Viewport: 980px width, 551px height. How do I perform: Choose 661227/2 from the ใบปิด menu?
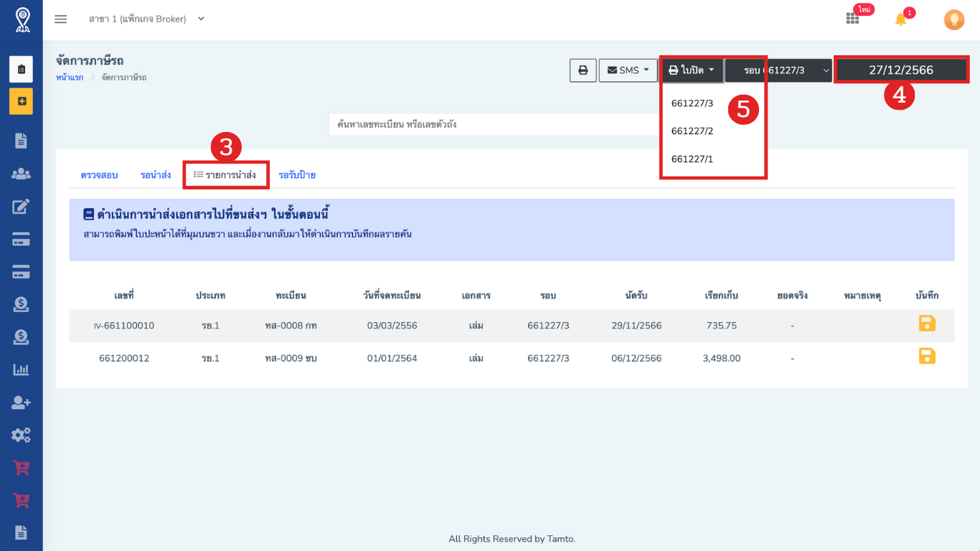tap(692, 131)
